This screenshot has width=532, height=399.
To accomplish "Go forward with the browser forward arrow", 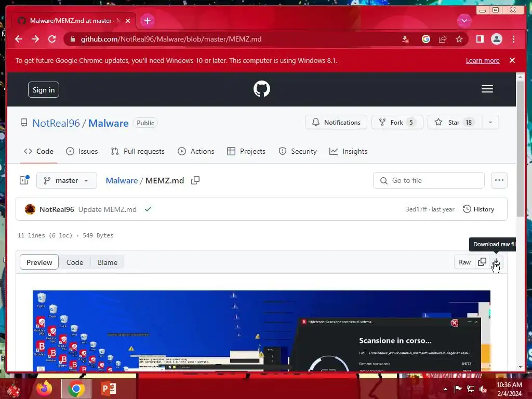I will point(35,39).
